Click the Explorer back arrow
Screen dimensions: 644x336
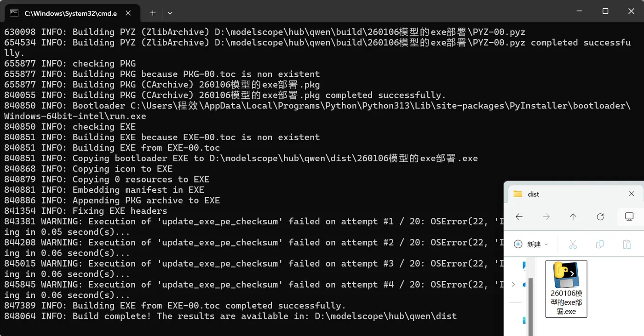(519, 216)
